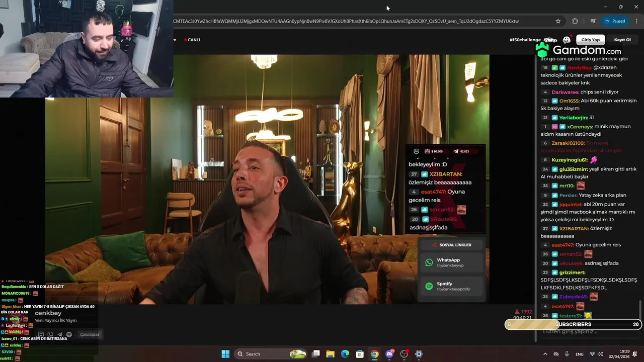Image resolution: width=644 pixels, height=362 pixels.
Task: Open the volume speaker tray icon
Action: [x=600, y=354]
